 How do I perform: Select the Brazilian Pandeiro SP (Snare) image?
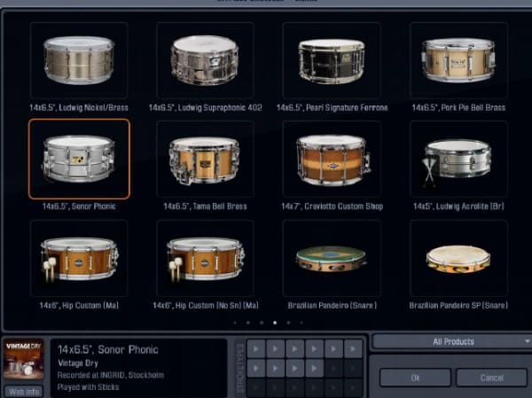point(458,258)
